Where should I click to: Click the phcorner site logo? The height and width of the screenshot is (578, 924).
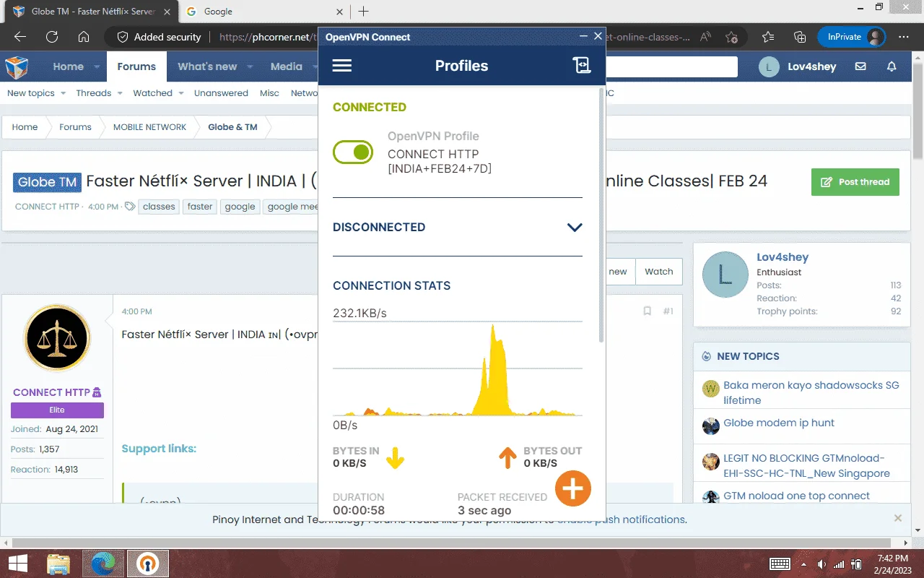coord(17,66)
